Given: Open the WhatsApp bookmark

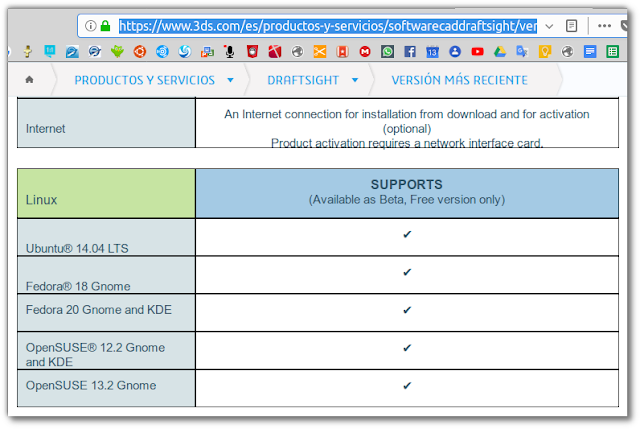Looking at the screenshot, I should [x=387, y=52].
